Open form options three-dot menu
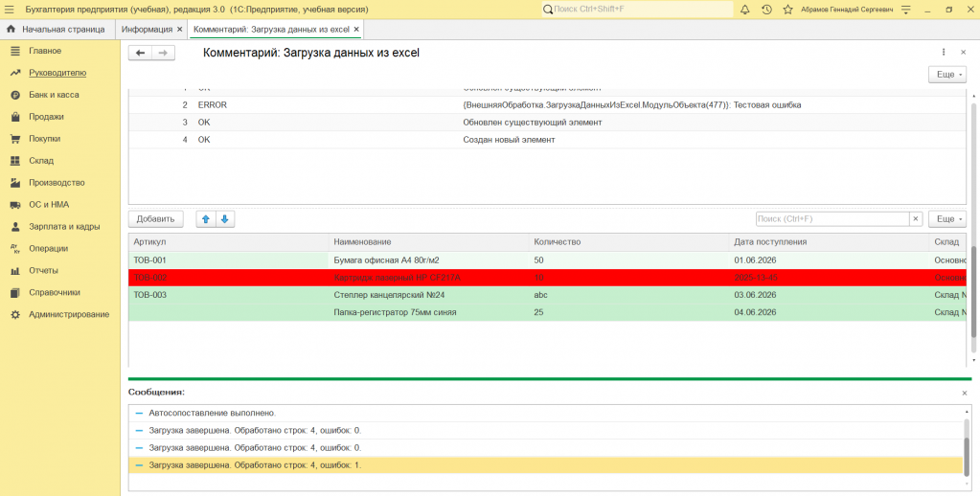Viewport: 980px width, 496px height. tap(944, 53)
